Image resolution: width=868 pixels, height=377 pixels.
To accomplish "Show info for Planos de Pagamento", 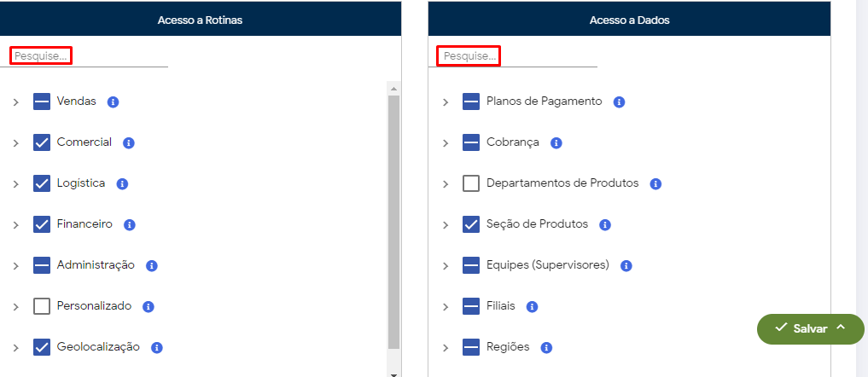I will (620, 101).
